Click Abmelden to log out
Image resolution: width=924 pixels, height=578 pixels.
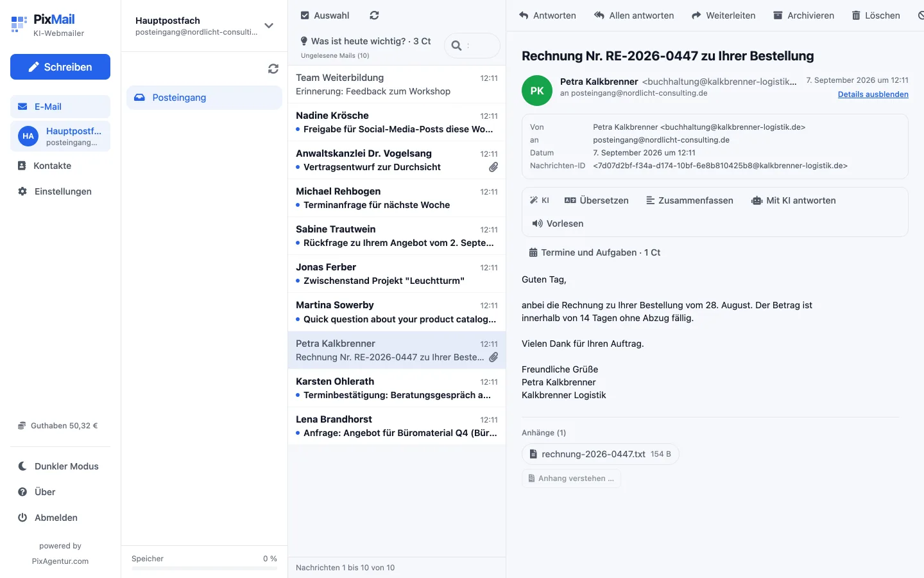click(x=60, y=518)
